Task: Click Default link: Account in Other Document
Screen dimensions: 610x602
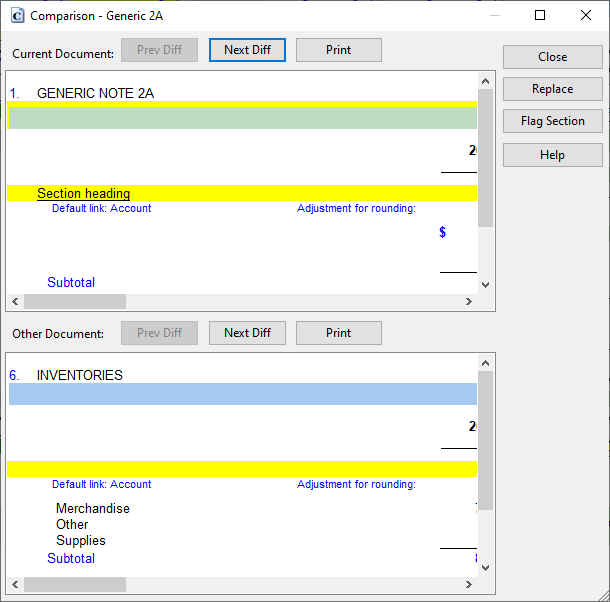Action: pyautogui.click(x=102, y=484)
